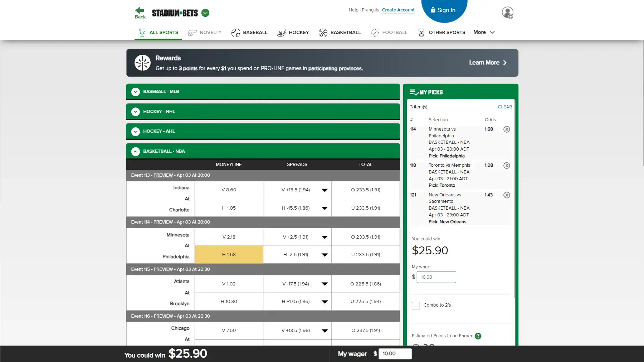Select Over 225.5 total for Atlanta game
This screenshot has height=362, width=644.
pos(366,284)
